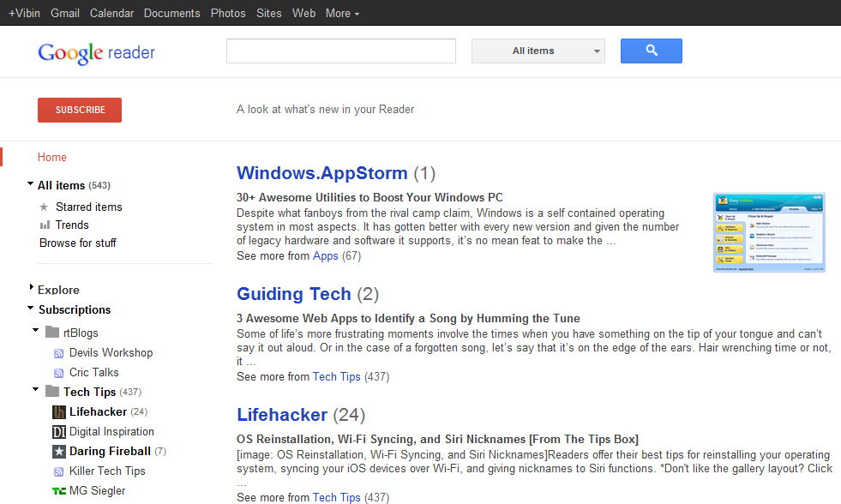The image size is (841, 504).
Task: Select Trends in sidebar
Action: (72, 225)
